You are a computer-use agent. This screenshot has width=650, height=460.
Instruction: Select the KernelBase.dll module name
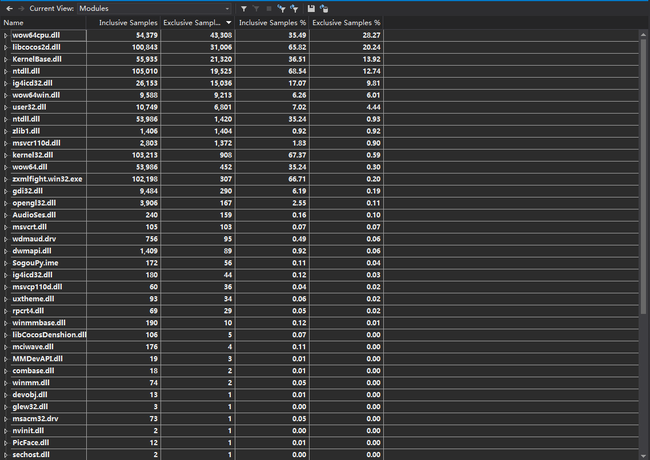37,59
